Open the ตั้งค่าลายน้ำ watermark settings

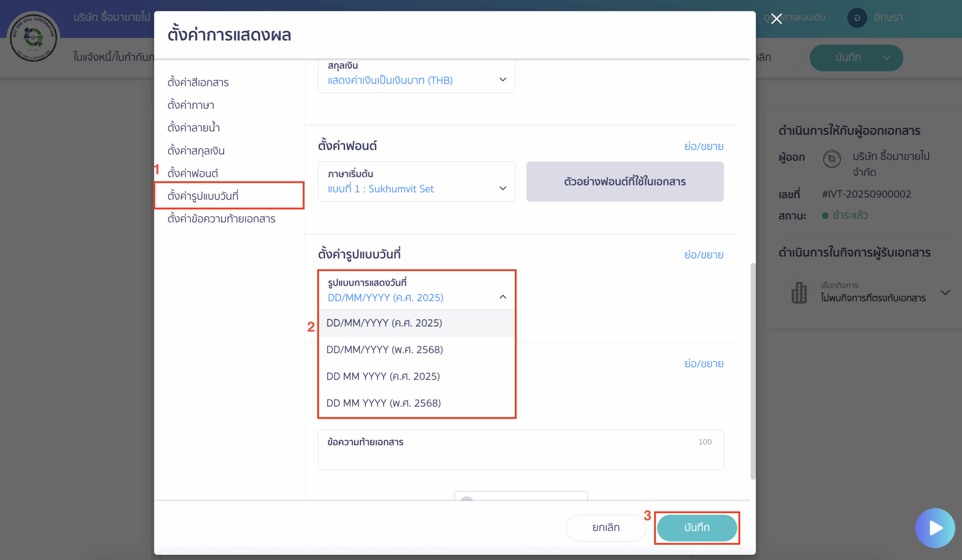pos(194,127)
